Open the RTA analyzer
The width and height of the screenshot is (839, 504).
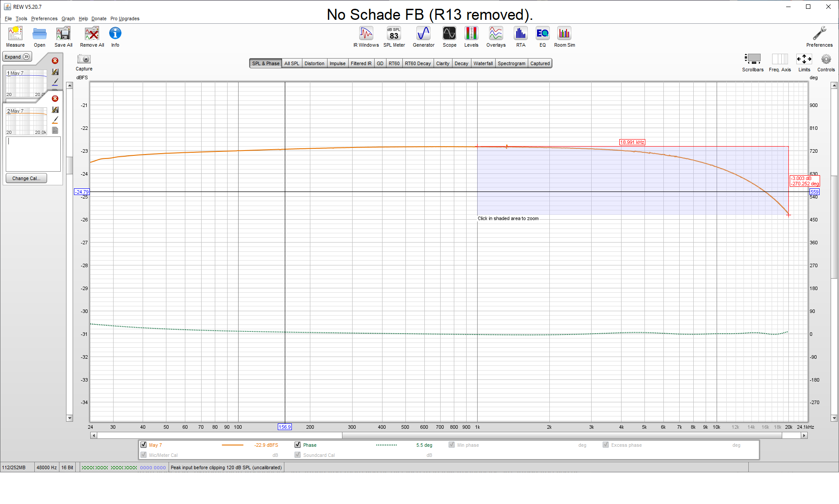(x=521, y=33)
